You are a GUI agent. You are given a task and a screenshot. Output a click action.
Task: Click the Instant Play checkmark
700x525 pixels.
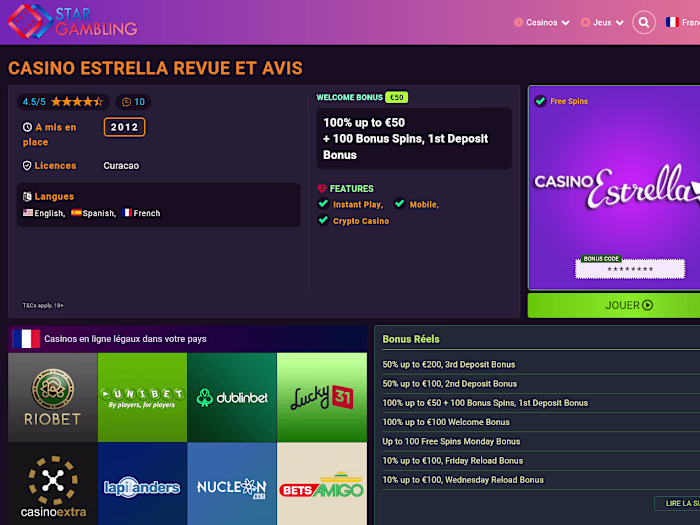coord(323,204)
